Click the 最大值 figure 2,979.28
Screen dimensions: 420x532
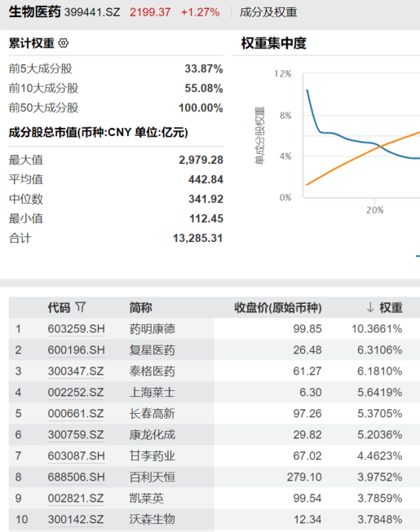(x=201, y=160)
